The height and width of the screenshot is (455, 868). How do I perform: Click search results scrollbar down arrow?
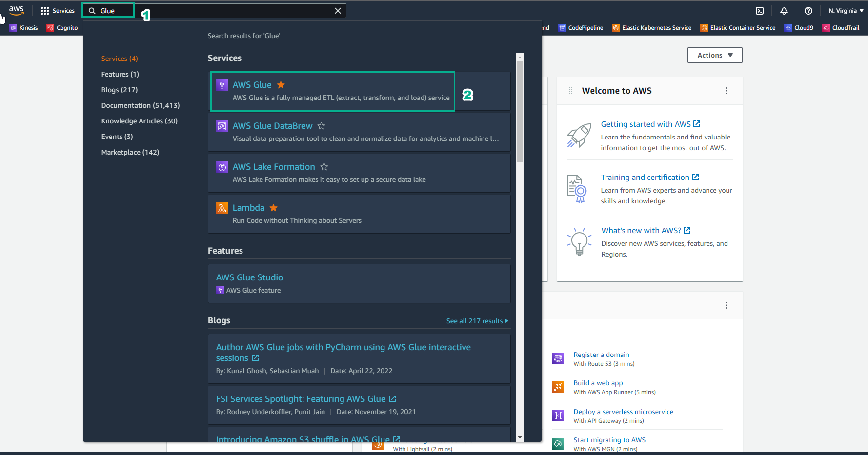pos(520,438)
